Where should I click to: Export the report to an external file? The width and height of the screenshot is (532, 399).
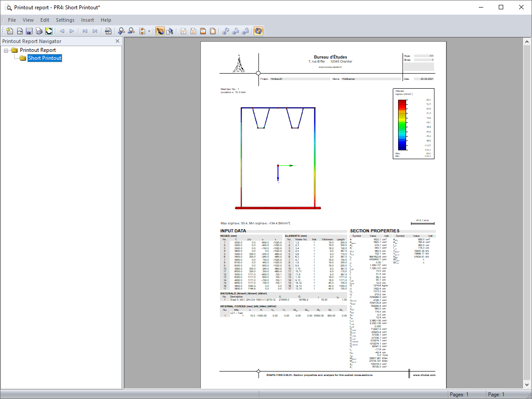pyautogui.click(x=108, y=31)
